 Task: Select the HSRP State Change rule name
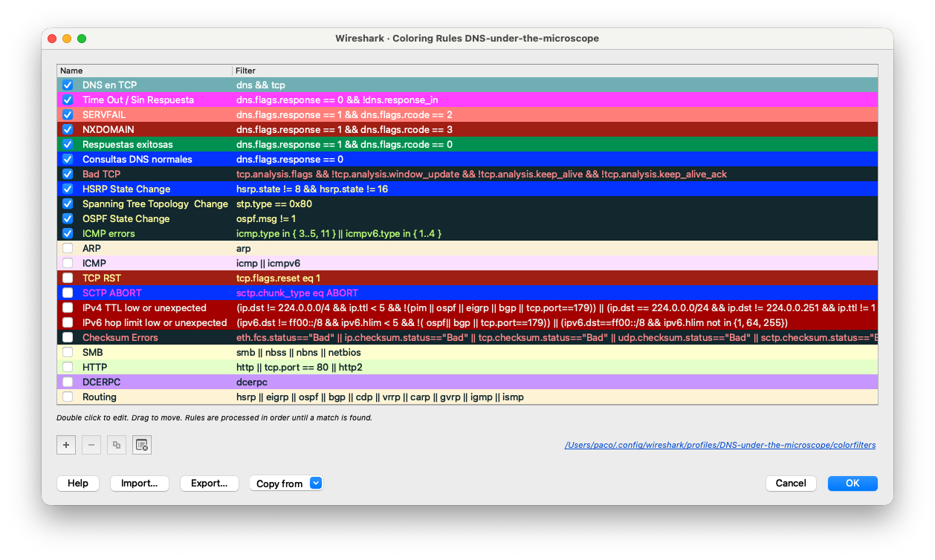pos(126,189)
